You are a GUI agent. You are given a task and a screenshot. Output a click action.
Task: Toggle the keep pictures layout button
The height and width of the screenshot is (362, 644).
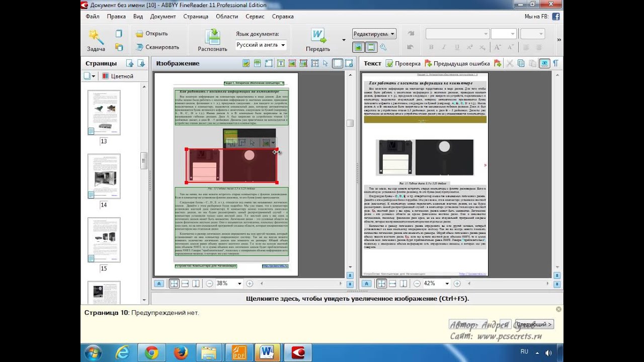358,47
